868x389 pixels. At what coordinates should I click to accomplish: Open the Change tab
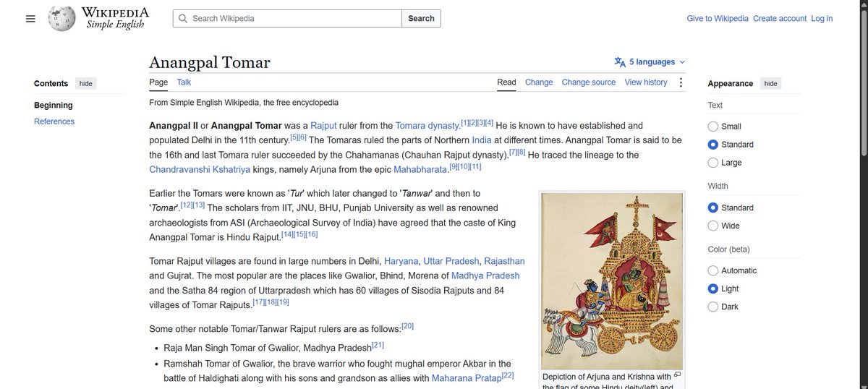tap(539, 82)
